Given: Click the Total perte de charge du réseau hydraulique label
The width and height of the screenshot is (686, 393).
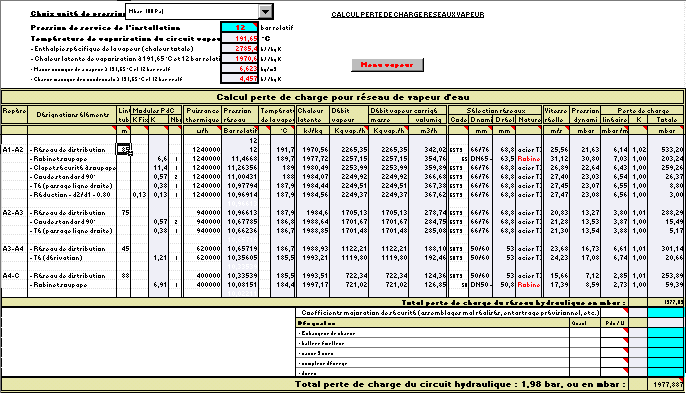Looking at the screenshot, I should [x=514, y=302].
